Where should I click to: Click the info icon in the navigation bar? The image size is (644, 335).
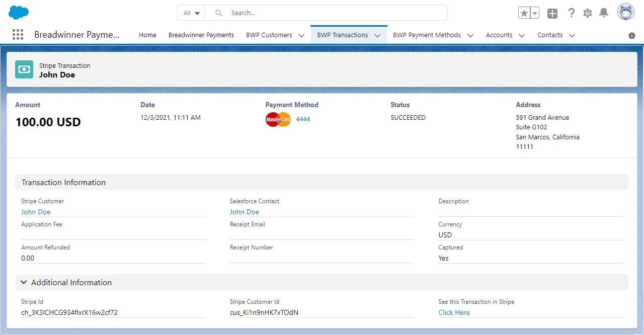[x=632, y=36]
